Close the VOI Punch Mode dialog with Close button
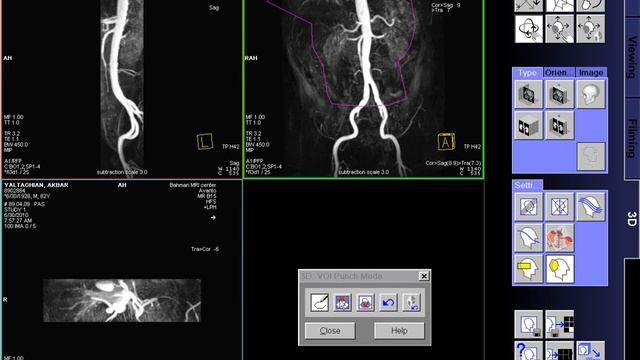This screenshot has height=360, width=640. tap(330, 331)
